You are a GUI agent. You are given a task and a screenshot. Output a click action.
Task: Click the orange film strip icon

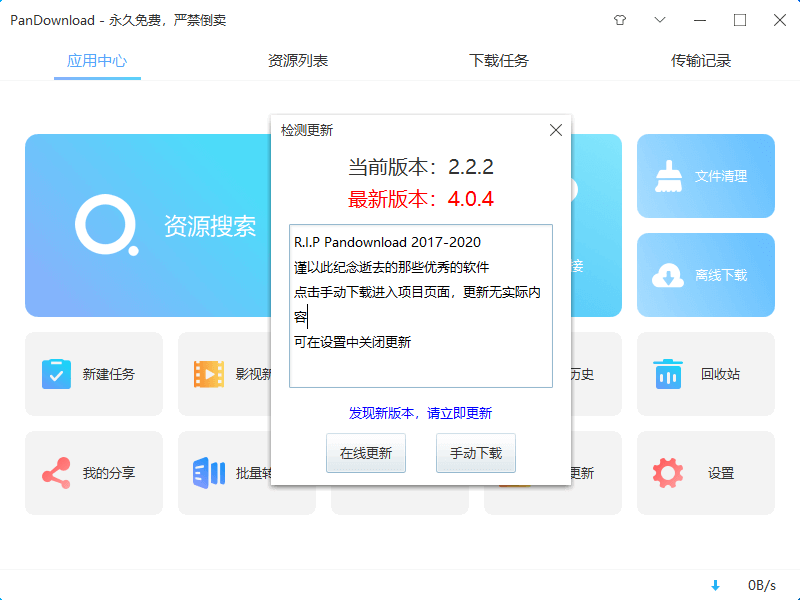(209, 374)
